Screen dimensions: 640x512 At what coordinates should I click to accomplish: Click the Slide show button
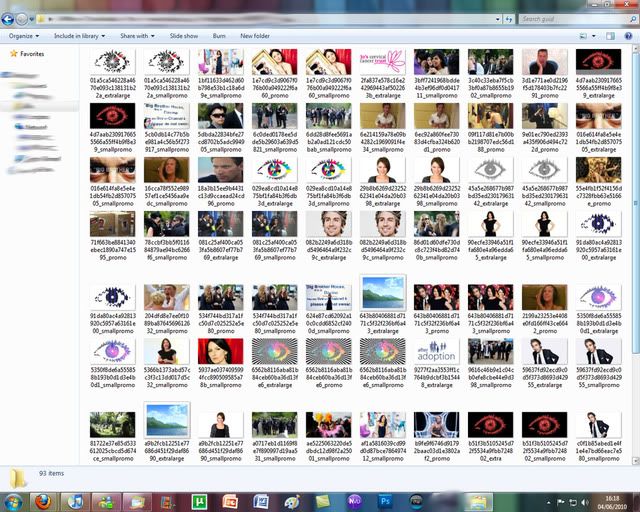184,36
